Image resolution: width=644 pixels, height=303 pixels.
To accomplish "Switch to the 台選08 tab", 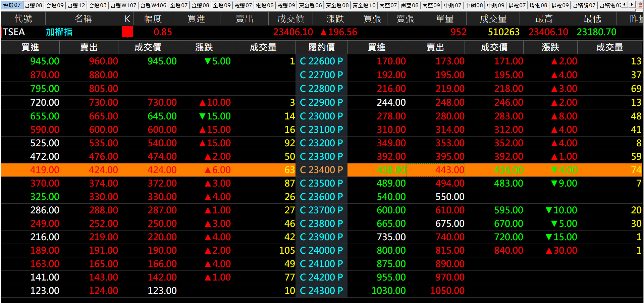I will point(34,5).
